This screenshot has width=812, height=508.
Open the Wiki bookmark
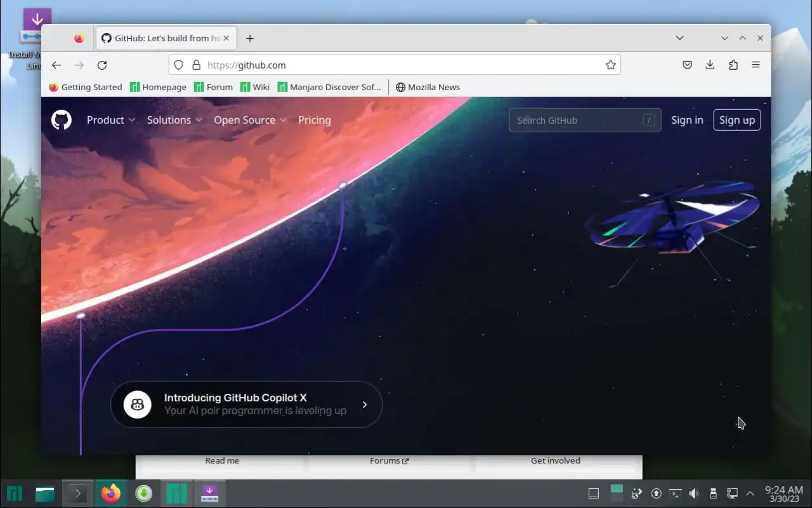point(255,87)
